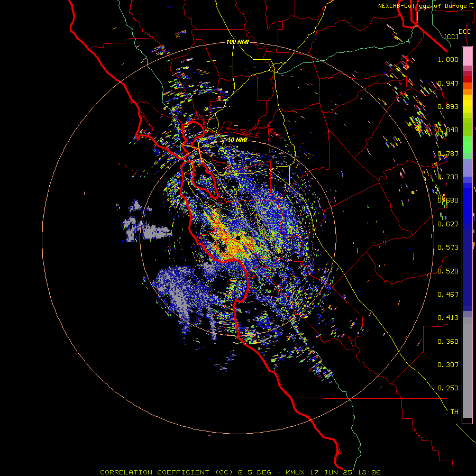Click the "50 NMI" range ring label
This screenshot has width=476, height=476.
click(x=237, y=140)
